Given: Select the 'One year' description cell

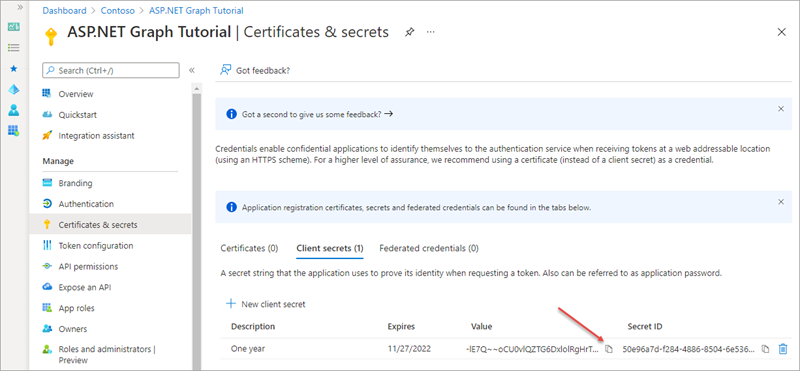Looking at the screenshot, I should click(248, 349).
